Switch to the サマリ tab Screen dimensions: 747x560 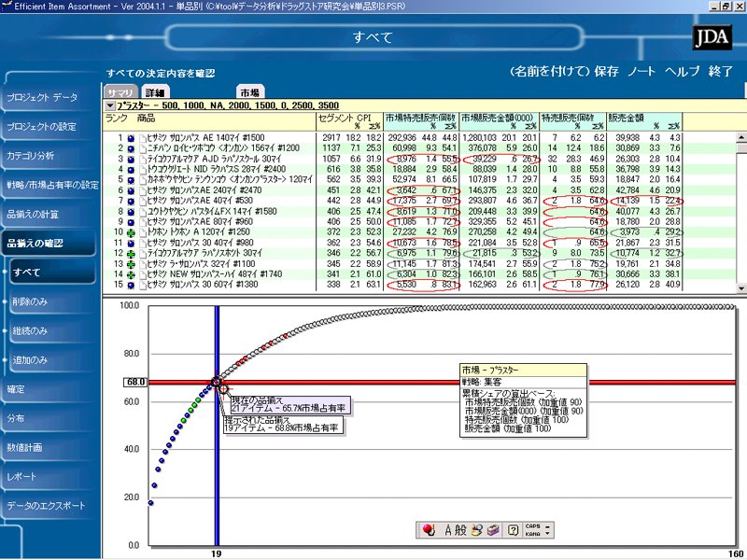(x=120, y=92)
